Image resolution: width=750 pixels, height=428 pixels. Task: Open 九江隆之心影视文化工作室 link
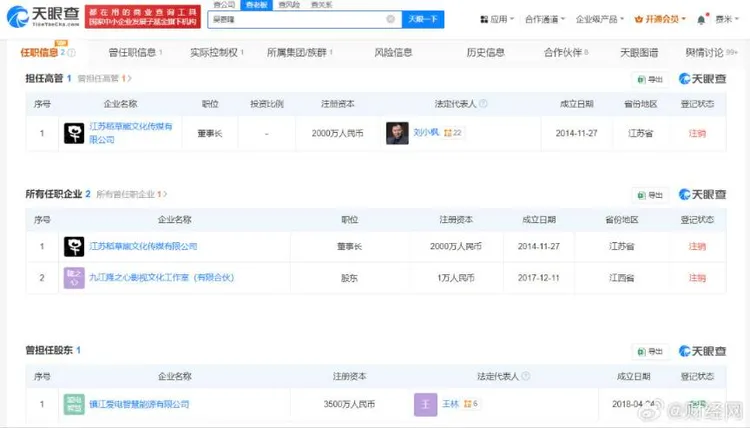(162, 277)
